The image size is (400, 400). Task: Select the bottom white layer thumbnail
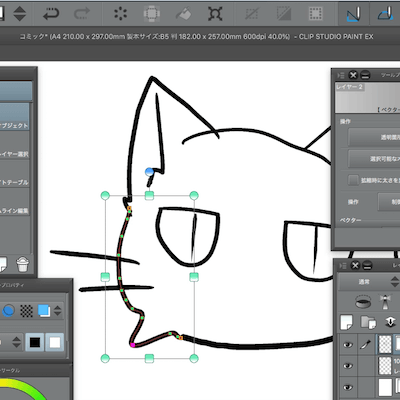tap(385, 387)
